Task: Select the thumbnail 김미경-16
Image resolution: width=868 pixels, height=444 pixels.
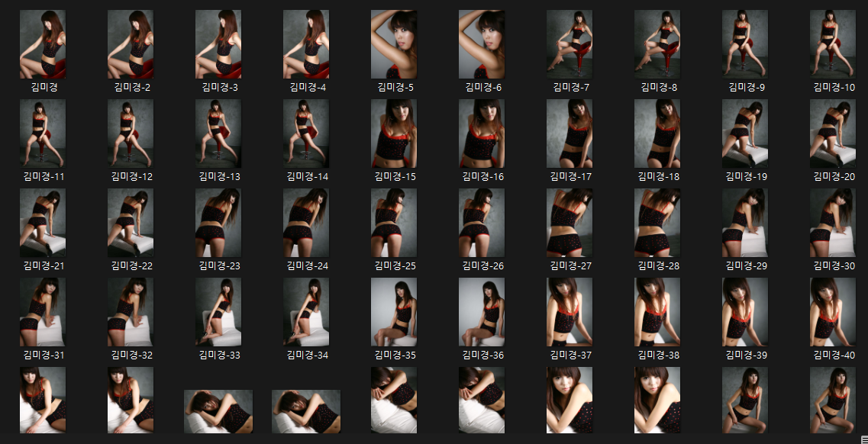Action: [x=482, y=132]
